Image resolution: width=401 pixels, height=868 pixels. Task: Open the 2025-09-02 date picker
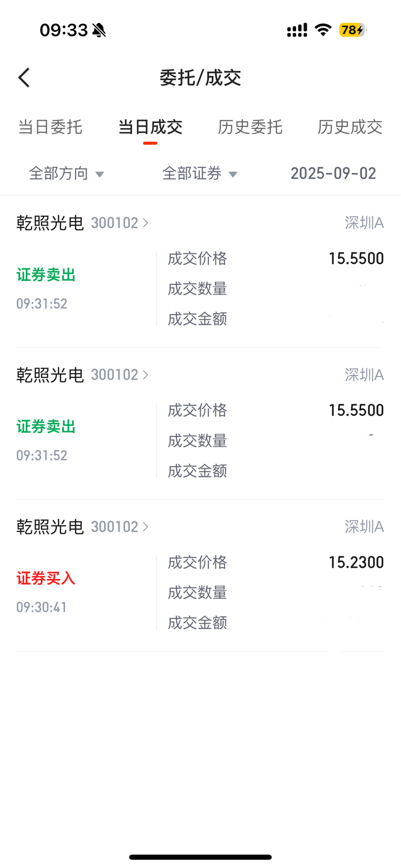coord(333,173)
